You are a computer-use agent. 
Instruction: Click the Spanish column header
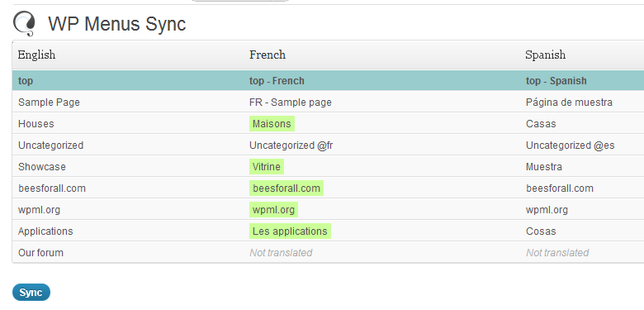[x=546, y=55]
